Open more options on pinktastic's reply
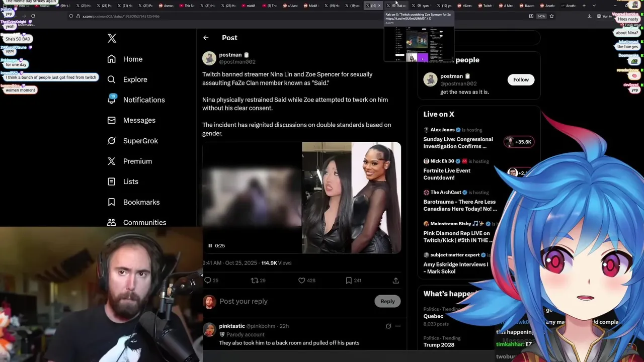The image size is (644, 362). click(398, 326)
